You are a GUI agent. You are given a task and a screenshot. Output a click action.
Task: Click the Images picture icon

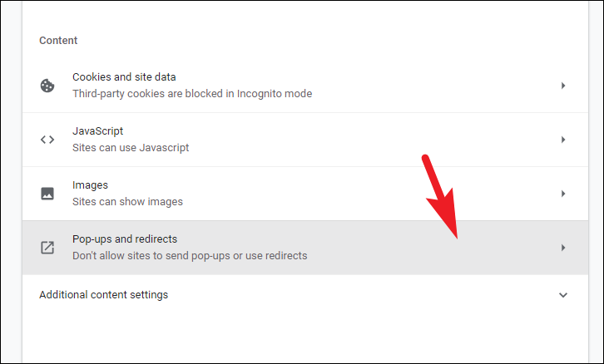[x=47, y=194]
